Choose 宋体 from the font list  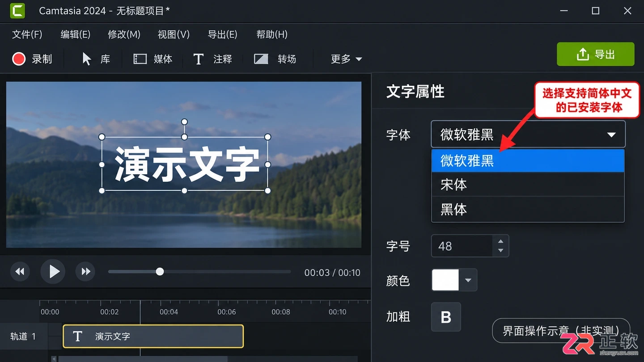[528, 185]
